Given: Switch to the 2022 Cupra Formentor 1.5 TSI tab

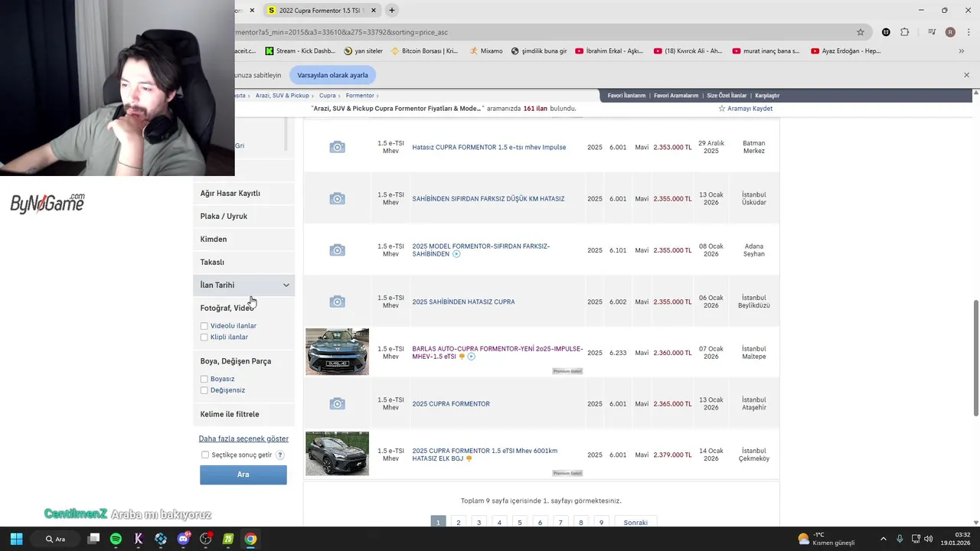Looking at the screenshot, I should [322, 11].
